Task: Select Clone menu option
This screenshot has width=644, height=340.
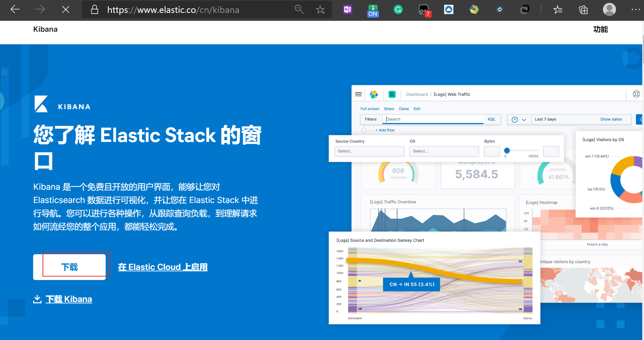Action: [404, 109]
